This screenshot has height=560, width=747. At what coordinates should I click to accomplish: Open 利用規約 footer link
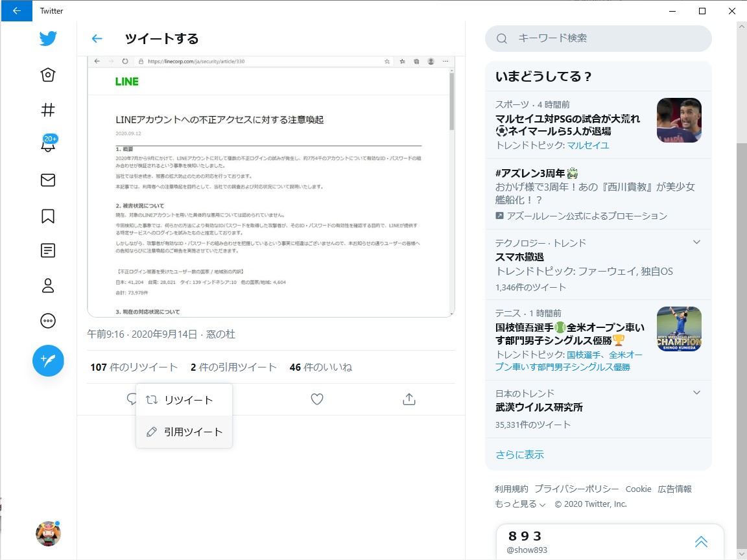coord(511,489)
